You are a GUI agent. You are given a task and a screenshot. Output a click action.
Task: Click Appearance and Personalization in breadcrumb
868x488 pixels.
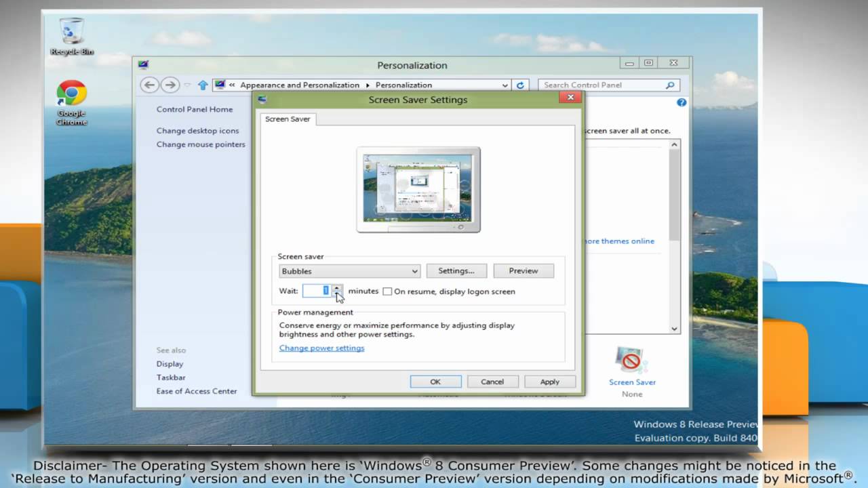point(300,85)
